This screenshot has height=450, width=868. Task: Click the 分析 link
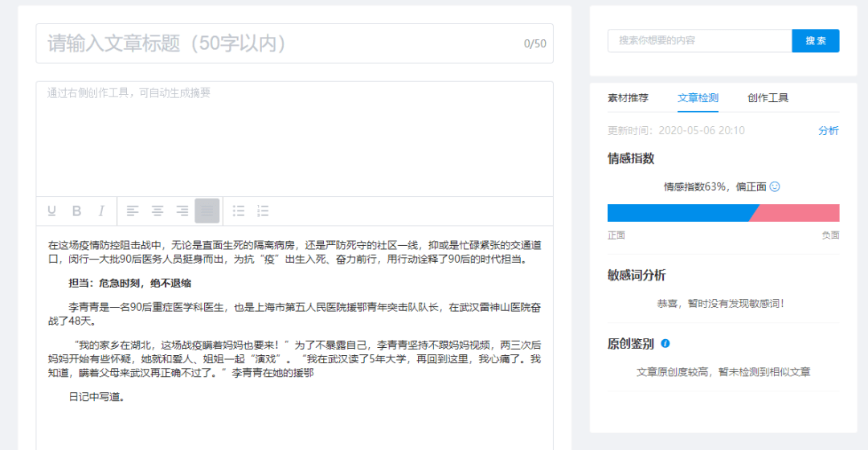tap(828, 131)
